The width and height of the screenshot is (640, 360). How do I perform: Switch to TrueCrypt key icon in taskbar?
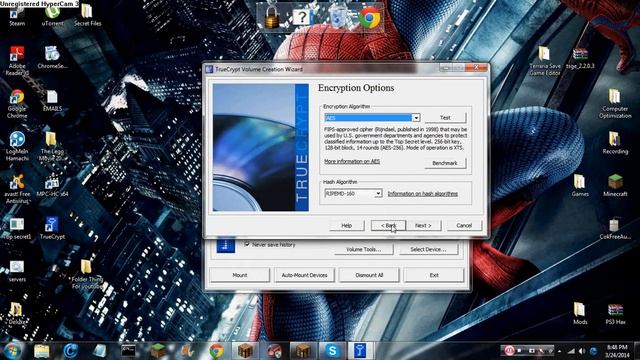point(360,351)
